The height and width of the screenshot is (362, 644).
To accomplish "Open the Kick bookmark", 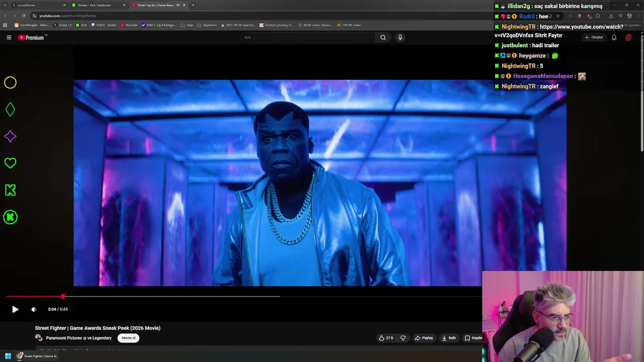I will (x=82, y=25).
